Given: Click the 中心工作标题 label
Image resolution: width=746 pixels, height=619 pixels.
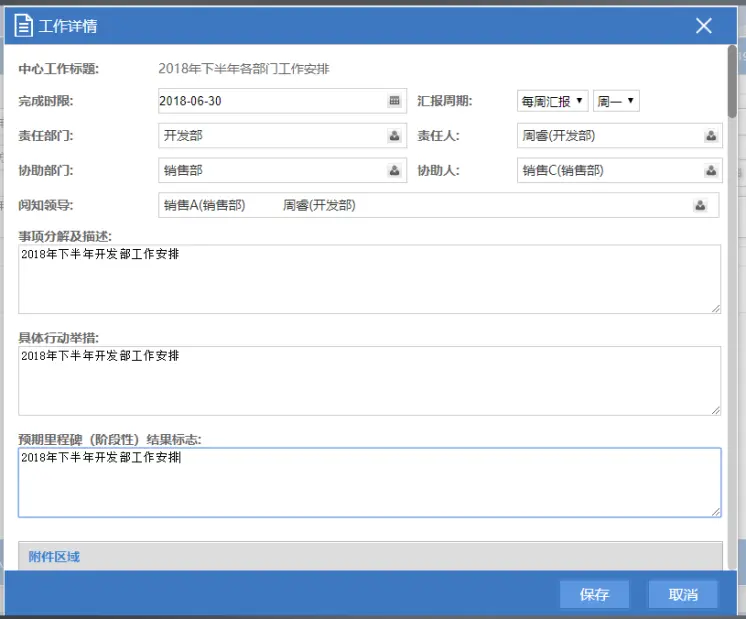Looking at the screenshot, I should (x=59, y=69).
